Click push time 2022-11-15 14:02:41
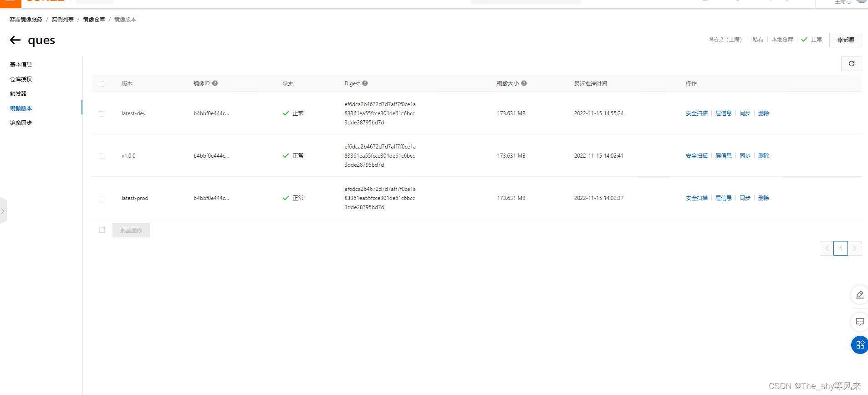This screenshot has width=868, height=395. tap(599, 156)
